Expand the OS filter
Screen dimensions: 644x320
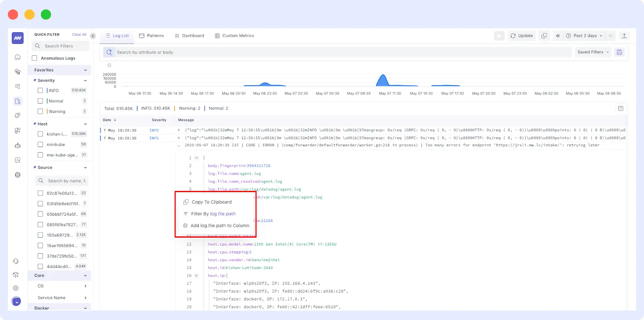click(85, 286)
